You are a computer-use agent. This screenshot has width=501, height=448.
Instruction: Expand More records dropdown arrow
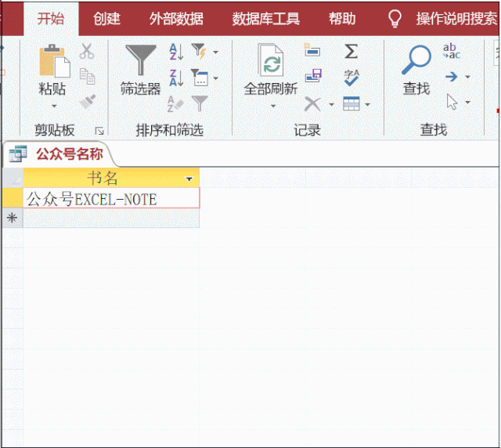tap(367, 104)
